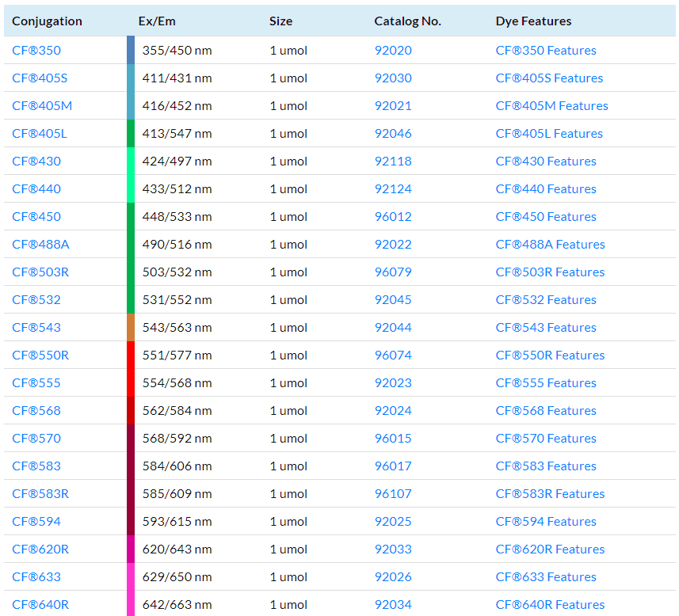This screenshot has width=679, height=616.
Task: View CF®568 Features link
Action: coord(546,410)
